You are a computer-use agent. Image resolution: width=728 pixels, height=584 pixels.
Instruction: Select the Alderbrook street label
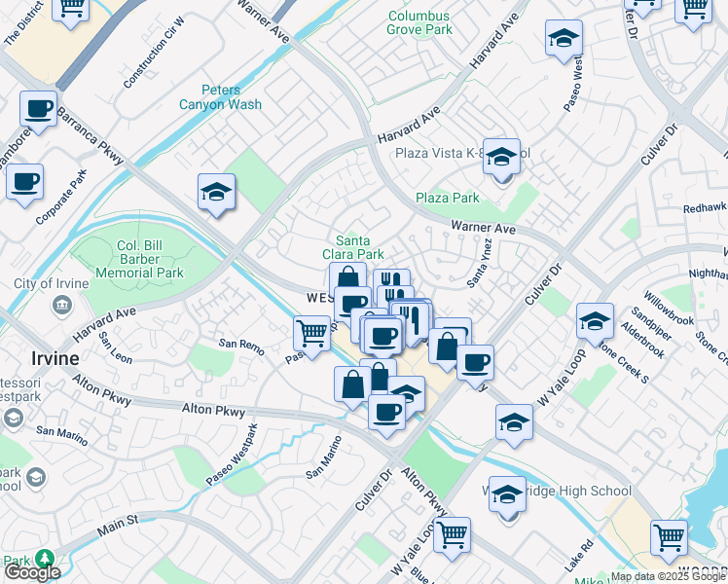(642, 341)
